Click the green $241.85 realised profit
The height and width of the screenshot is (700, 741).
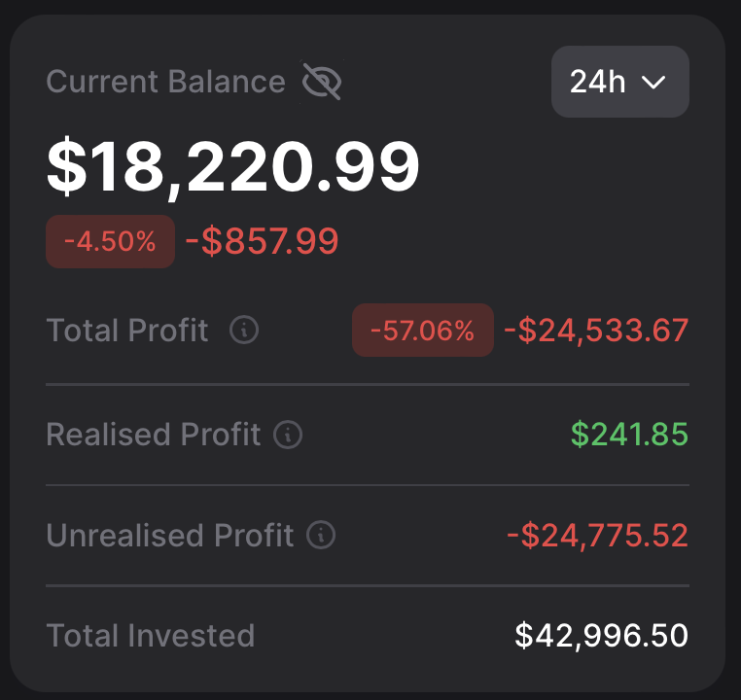(x=629, y=435)
